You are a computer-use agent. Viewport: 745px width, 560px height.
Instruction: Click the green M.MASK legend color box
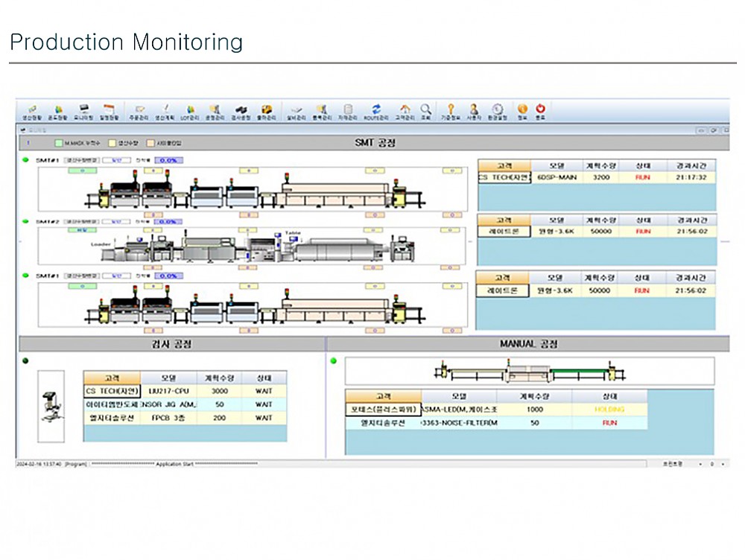(59, 143)
